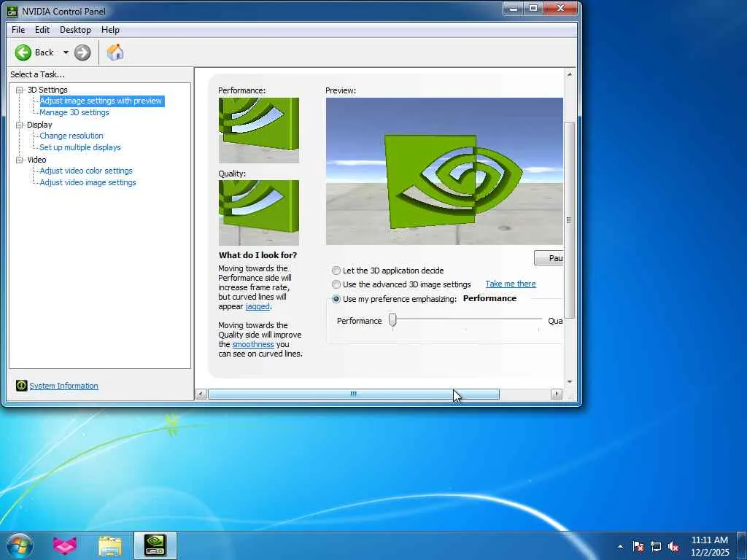Click the 'smoothness' help link

pyautogui.click(x=253, y=344)
